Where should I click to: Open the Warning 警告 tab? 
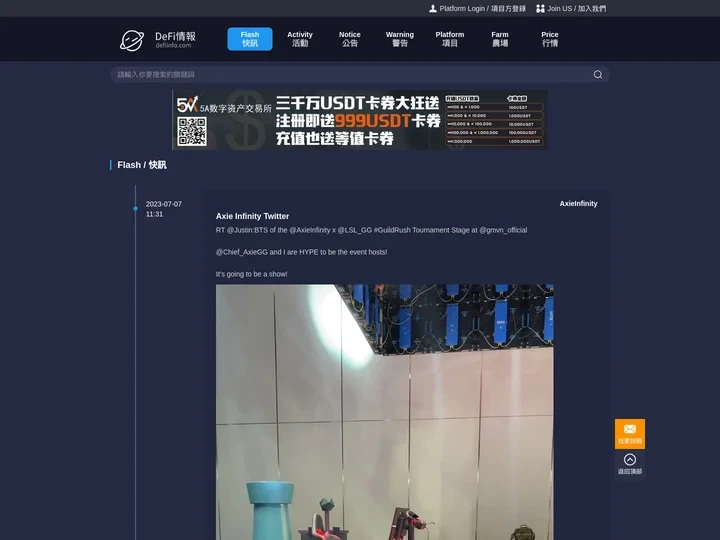[x=399, y=39]
